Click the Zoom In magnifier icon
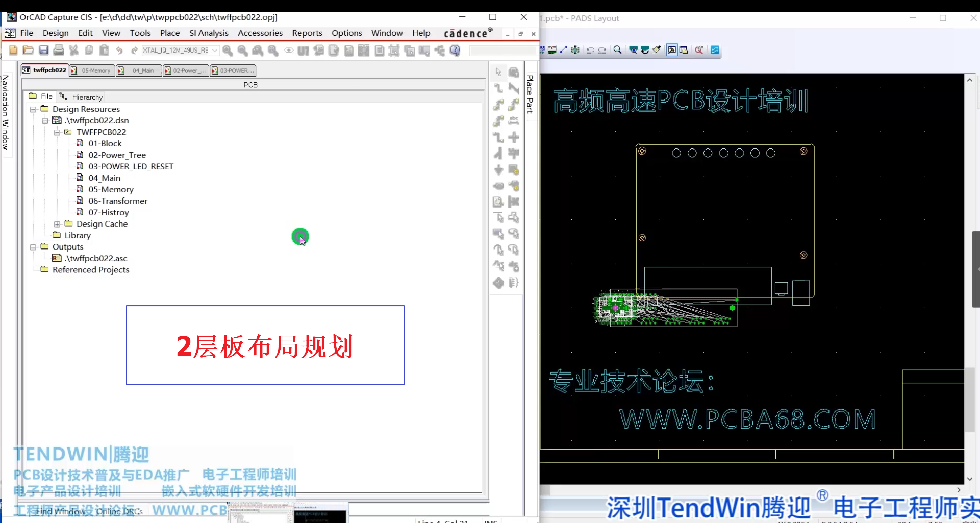980x523 pixels. [x=228, y=50]
